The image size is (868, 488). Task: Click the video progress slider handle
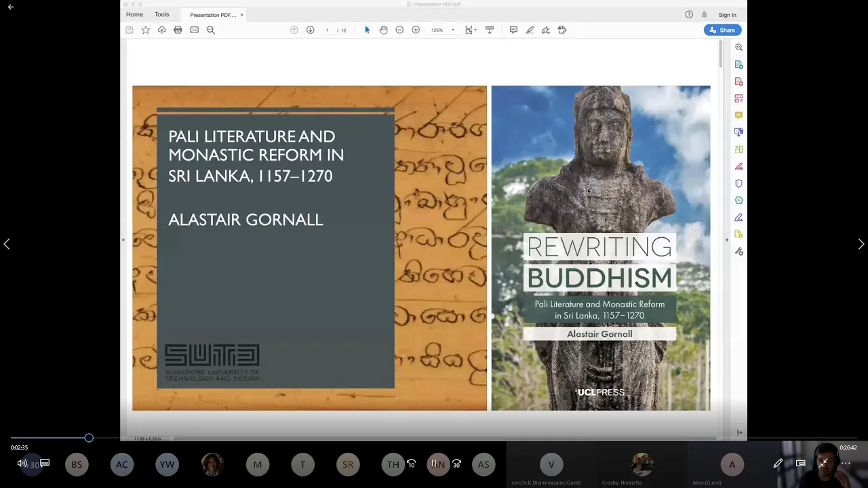89,438
